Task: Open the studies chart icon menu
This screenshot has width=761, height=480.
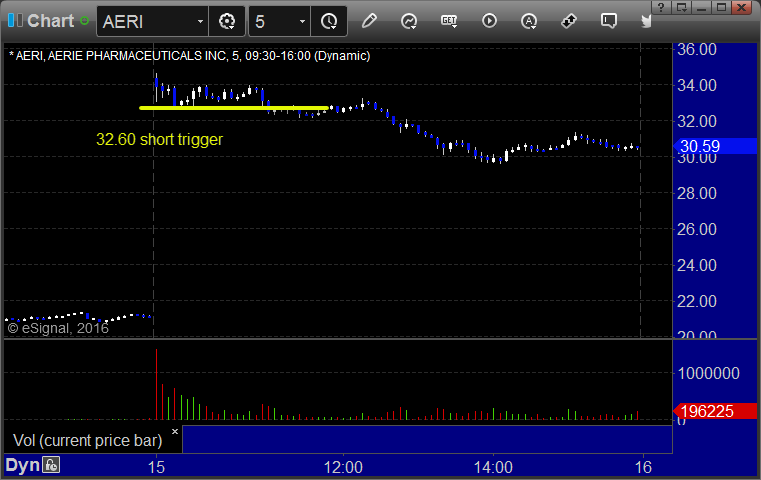Action: (x=409, y=21)
